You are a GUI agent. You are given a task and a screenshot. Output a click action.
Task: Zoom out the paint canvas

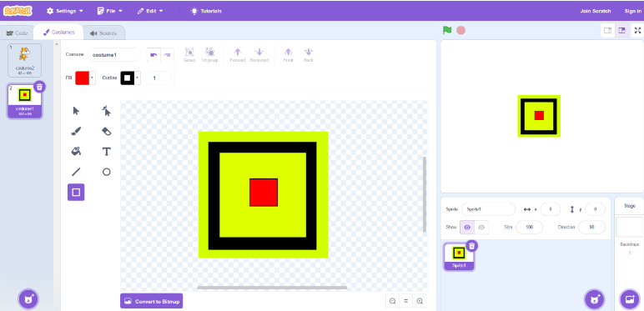tap(393, 301)
